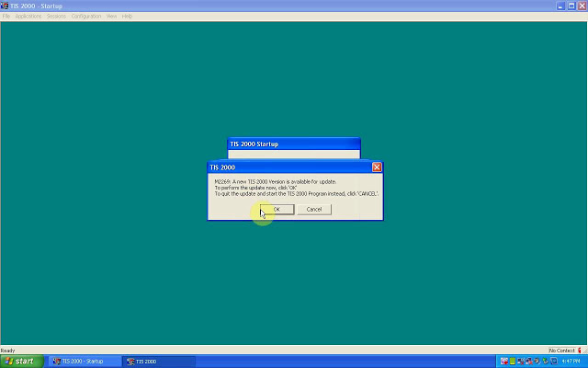The width and height of the screenshot is (588, 368).
Task: Click the second network disconnected tray icon
Action: point(529,362)
